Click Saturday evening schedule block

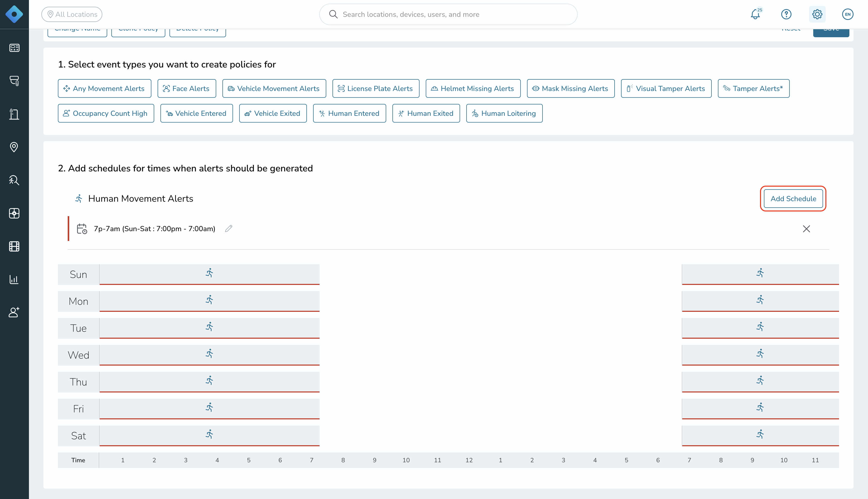tap(760, 436)
